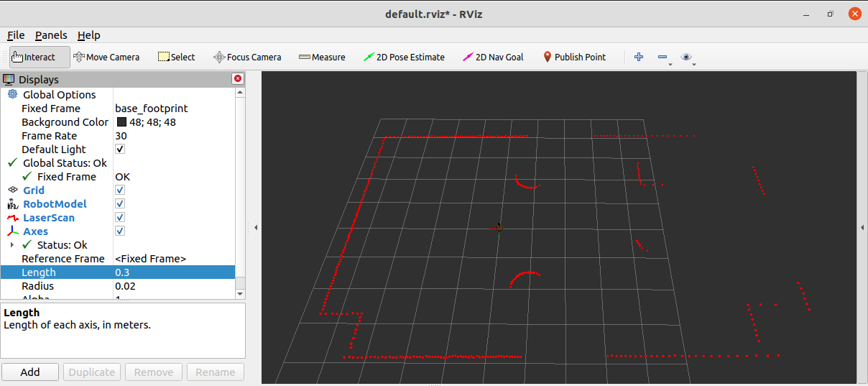
Task: Open the Panels menu
Action: tap(51, 35)
